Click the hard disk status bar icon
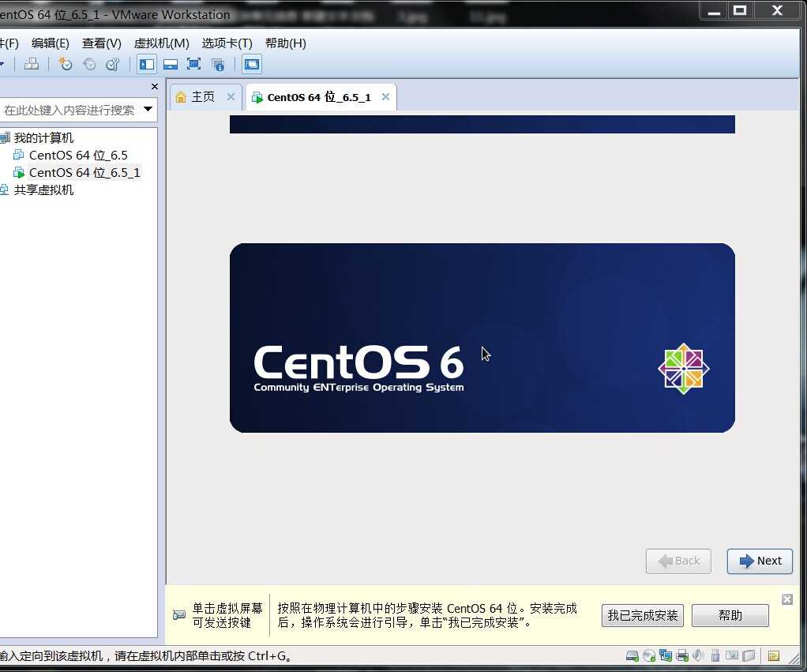The image size is (807, 672). (632, 655)
